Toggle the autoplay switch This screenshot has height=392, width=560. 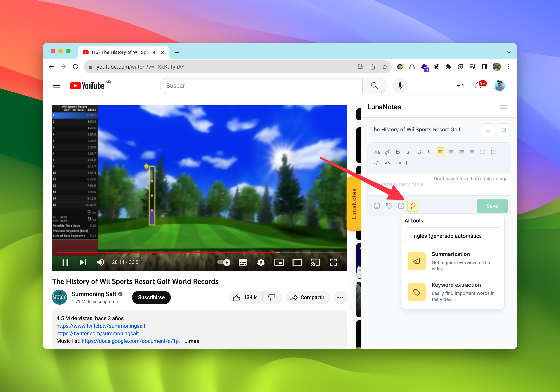point(224,262)
